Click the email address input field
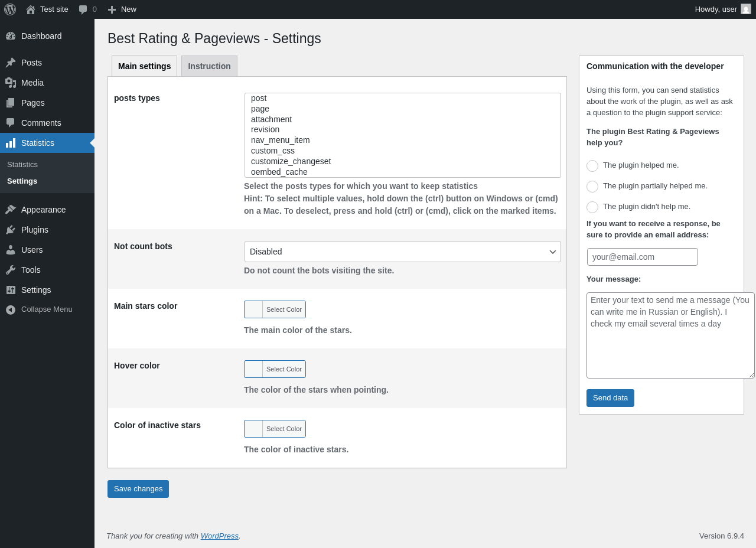The height and width of the screenshot is (548, 756). (x=642, y=257)
